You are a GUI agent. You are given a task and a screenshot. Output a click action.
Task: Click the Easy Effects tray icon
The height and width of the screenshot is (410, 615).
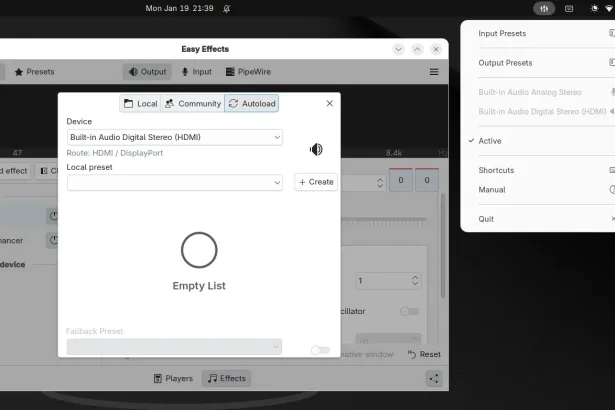point(544,8)
